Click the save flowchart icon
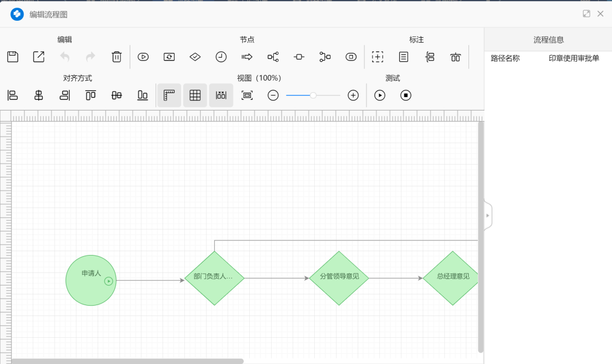This screenshot has width=612, height=364. tap(13, 57)
